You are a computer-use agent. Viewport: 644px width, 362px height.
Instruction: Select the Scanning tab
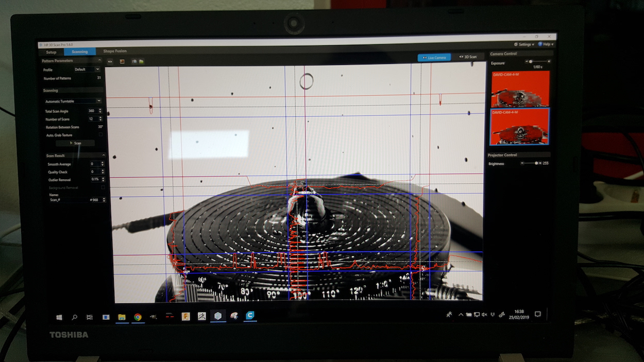pyautogui.click(x=80, y=51)
